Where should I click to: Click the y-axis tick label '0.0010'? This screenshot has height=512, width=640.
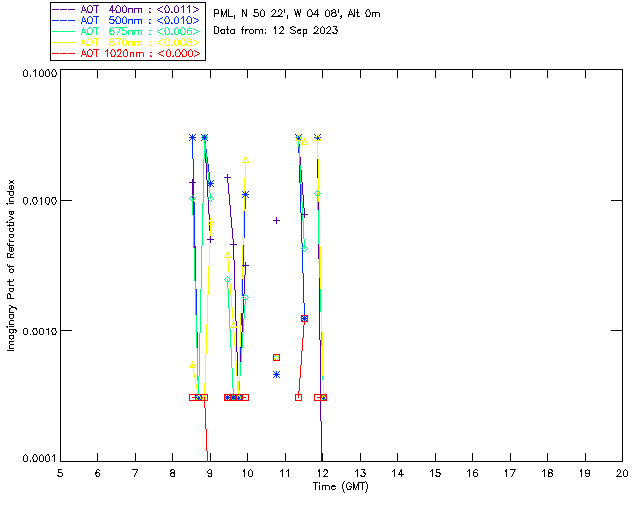tap(39, 331)
